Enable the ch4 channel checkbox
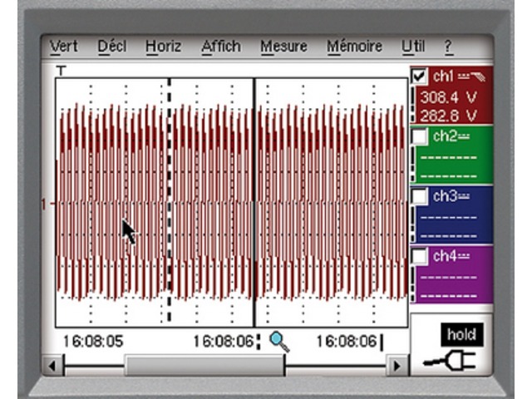This screenshot has height=399, width=532. click(x=421, y=256)
